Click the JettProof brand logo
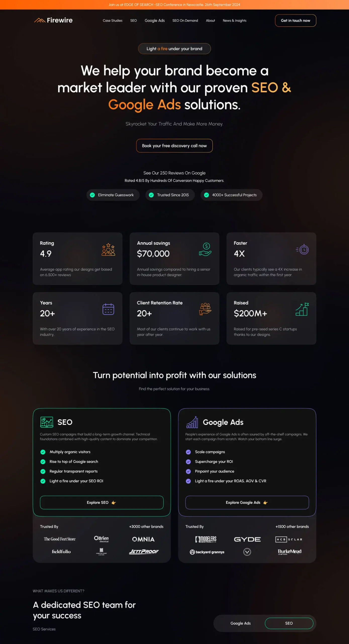This screenshot has width=349, height=644. (x=144, y=552)
